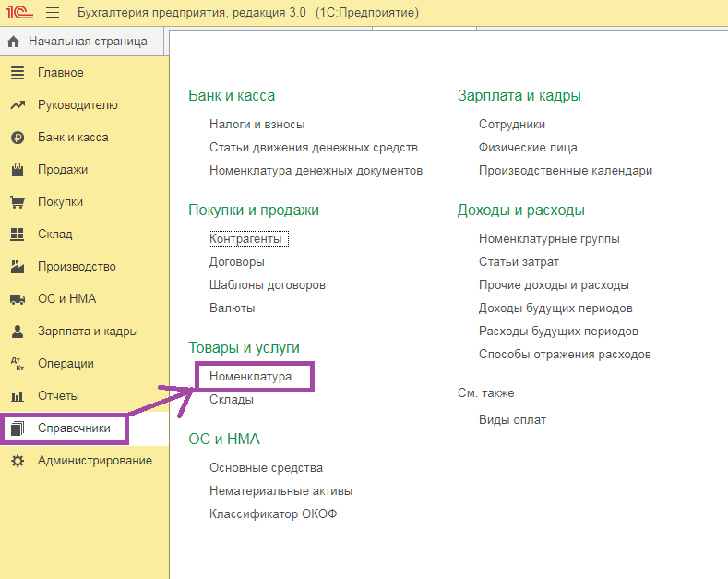Image resolution: width=728 pixels, height=579 pixels.
Task: Open the Администрирование section
Action: click(95, 461)
